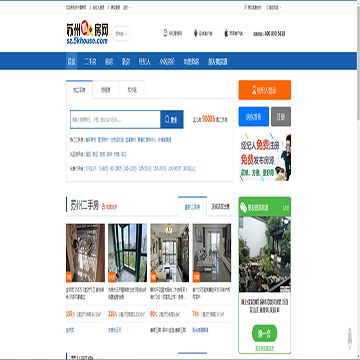Switch to the second search tab
Viewport: 360px width, 360px height.
[106, 90]
